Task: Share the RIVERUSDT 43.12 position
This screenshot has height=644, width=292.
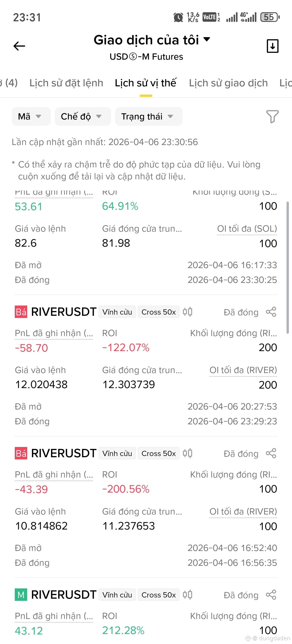Action: 271,595
